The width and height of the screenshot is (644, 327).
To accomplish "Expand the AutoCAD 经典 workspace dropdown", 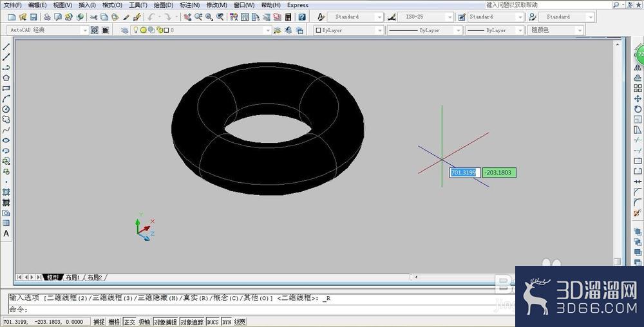I will point(84,30).
